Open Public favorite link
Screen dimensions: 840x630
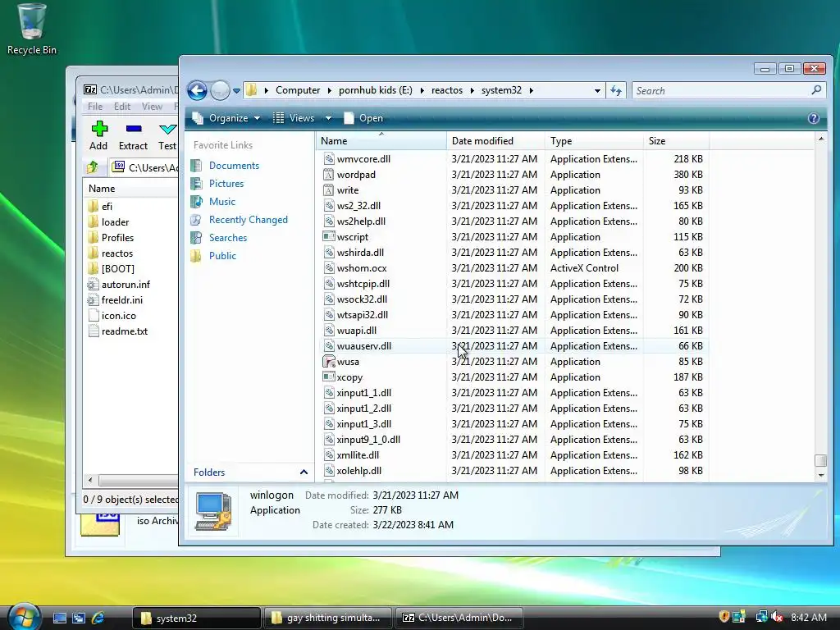tap(222, 256)
